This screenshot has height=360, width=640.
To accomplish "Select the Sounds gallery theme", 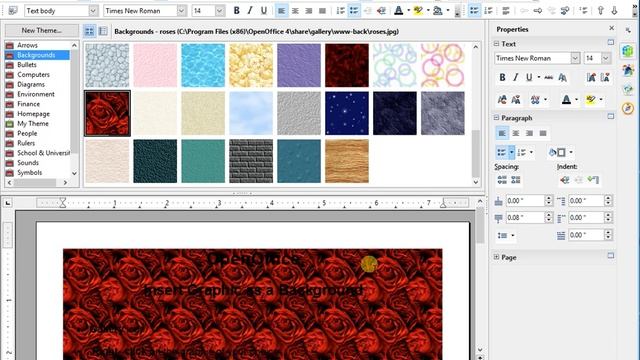I will point(28,162).
